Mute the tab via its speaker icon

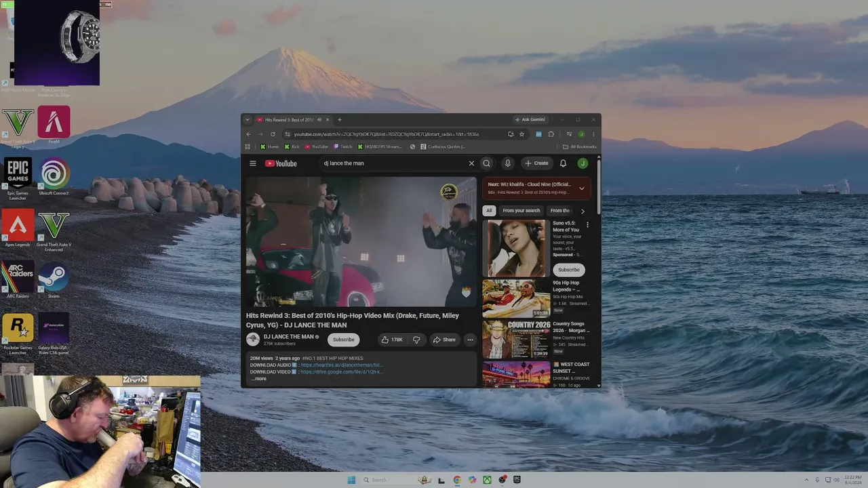319,120
